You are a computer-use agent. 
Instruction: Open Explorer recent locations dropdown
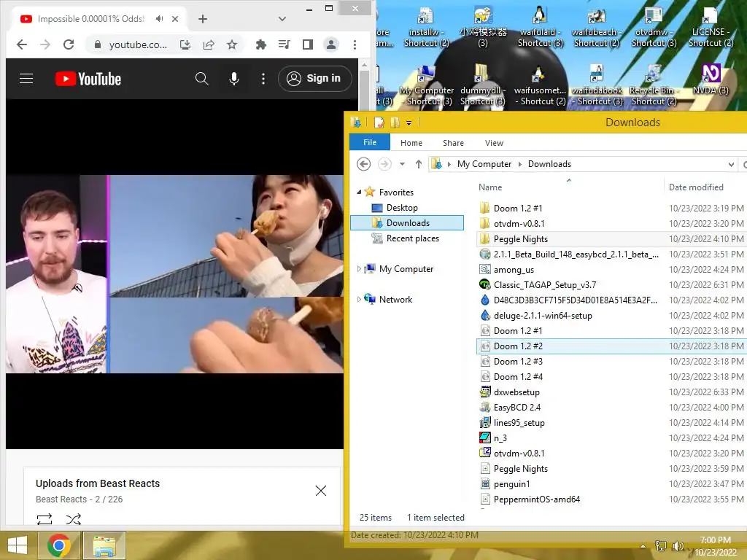point(402,164)
